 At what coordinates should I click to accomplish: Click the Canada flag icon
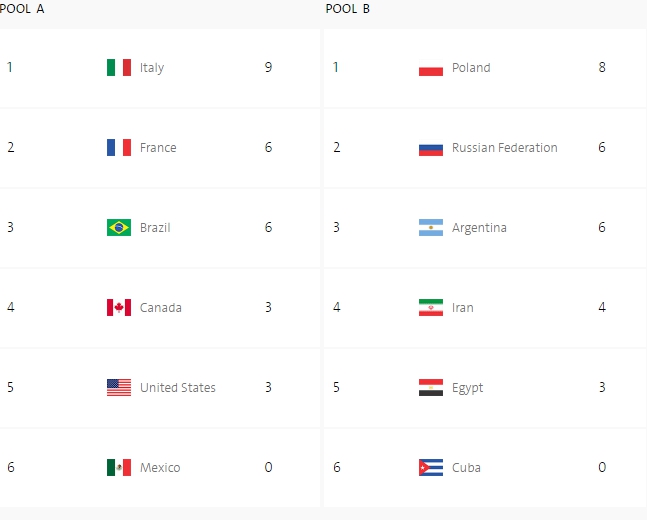click(119, 308)
